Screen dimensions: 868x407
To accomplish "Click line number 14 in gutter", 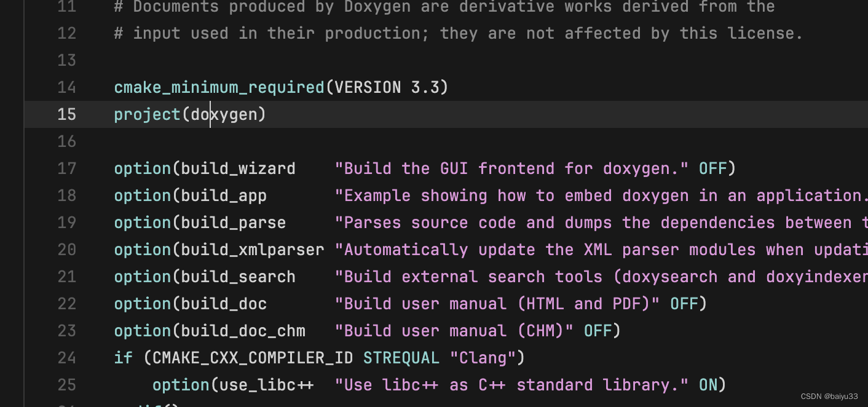I will (x=66, y=87).
